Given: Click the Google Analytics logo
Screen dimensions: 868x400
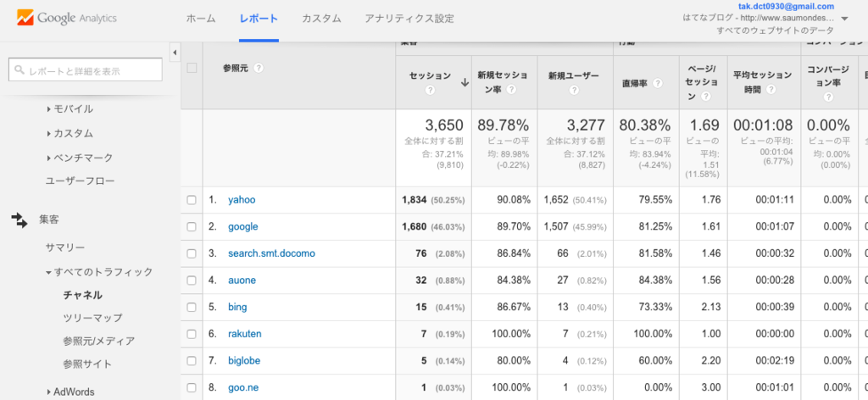Looking at the screenshot, I should click(67, 19).
